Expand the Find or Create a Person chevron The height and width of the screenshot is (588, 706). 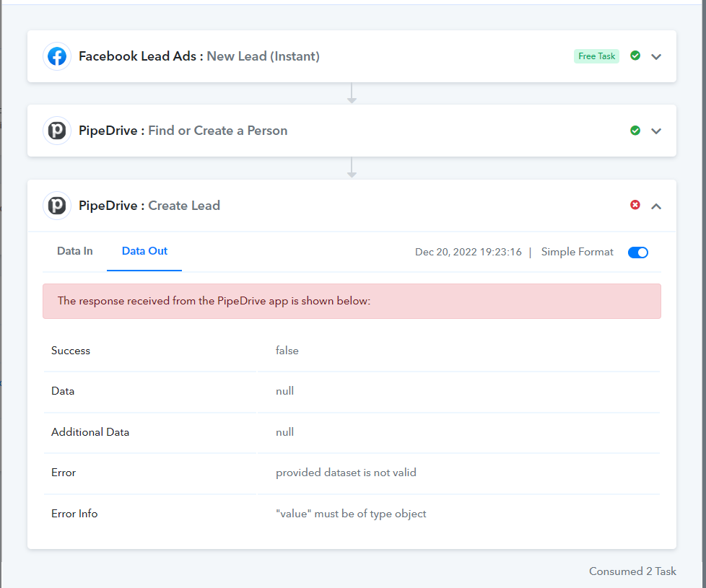click(656, 131)
